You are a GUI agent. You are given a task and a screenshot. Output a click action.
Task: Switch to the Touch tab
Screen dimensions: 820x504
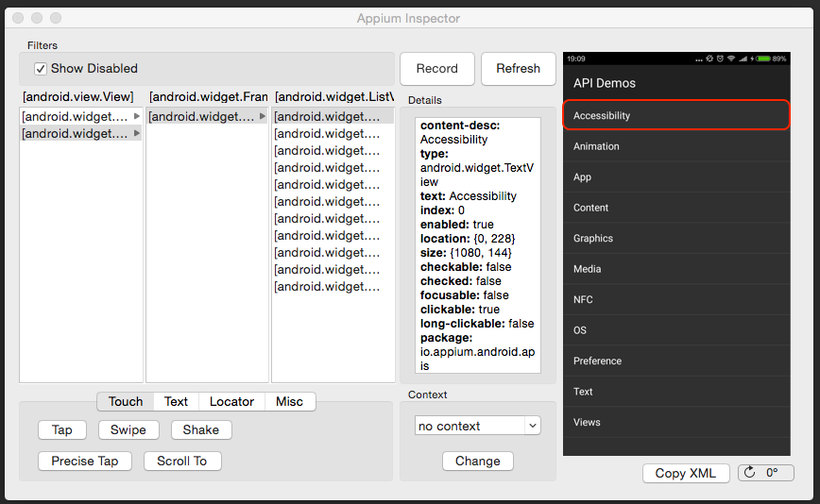(x=126, y=402)
